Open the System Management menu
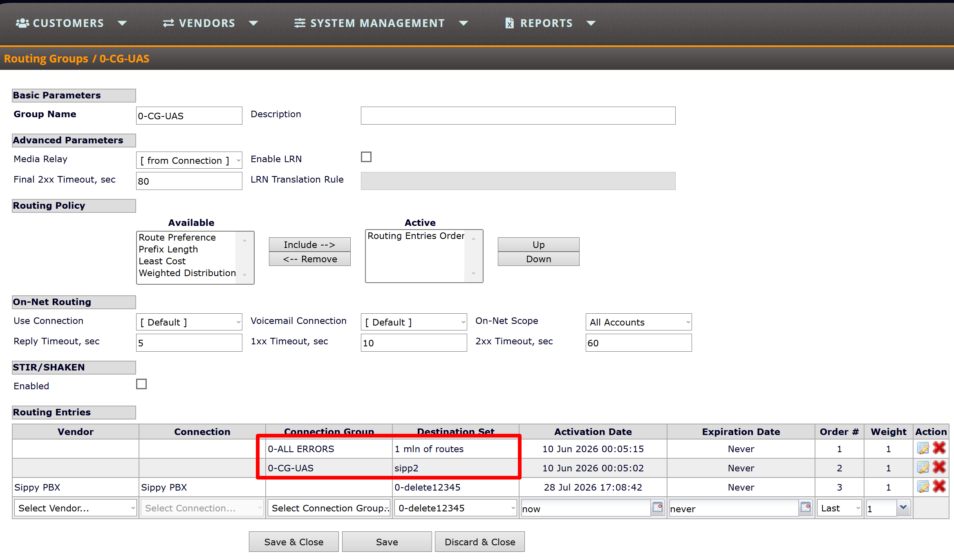Viewport: 954px width, 560px height. (x=381, y=23)
